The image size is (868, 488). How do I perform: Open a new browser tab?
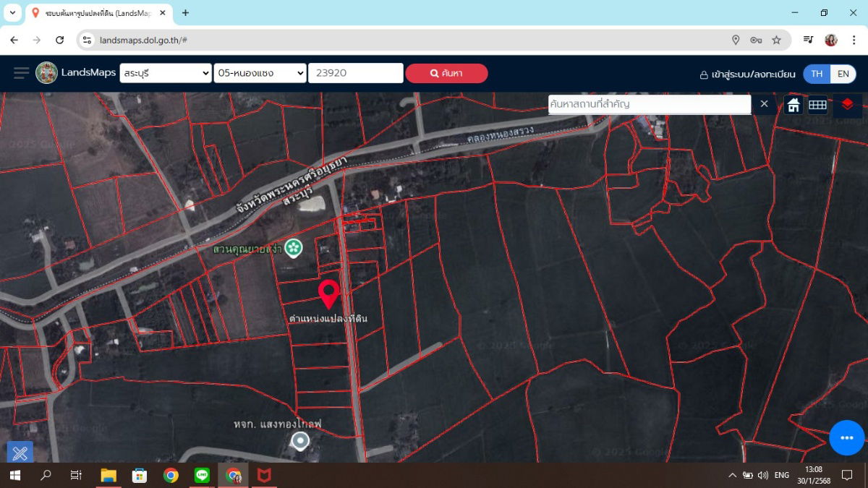pyautogui.click(x=186, y=13)
